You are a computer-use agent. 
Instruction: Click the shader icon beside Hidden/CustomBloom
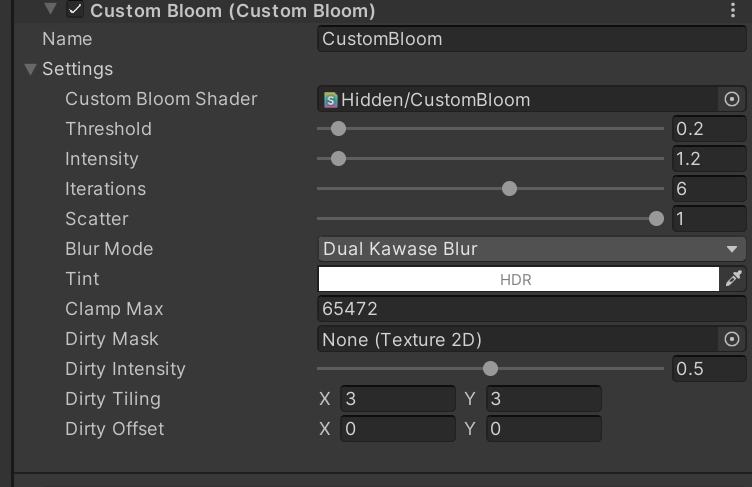[330, 99]
